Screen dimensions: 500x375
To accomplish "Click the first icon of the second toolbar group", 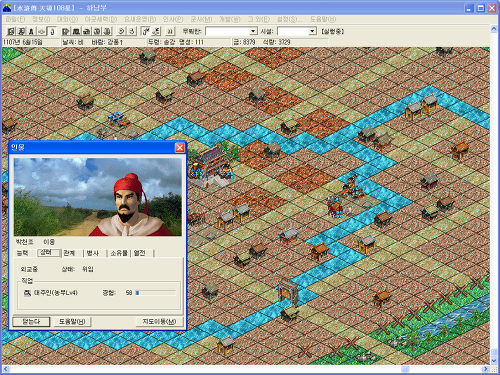I will tap(66, 31).
